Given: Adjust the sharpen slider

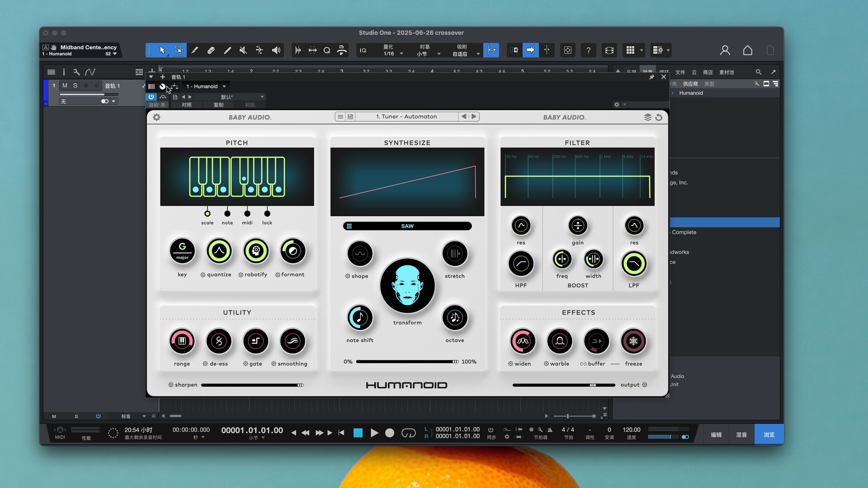Looking at the screenshot, I should click(x=253, y=385).
